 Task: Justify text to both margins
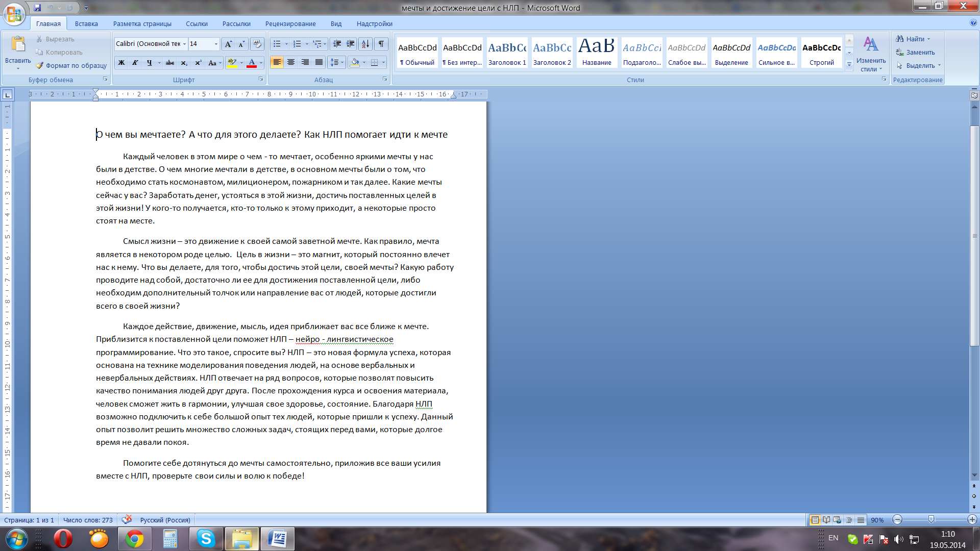click(319, 62)
